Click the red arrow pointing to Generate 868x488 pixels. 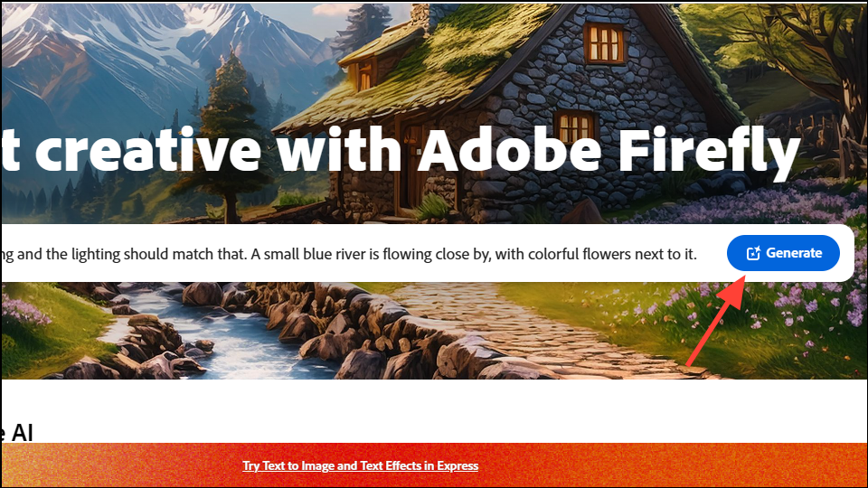[x=716, y=321]
